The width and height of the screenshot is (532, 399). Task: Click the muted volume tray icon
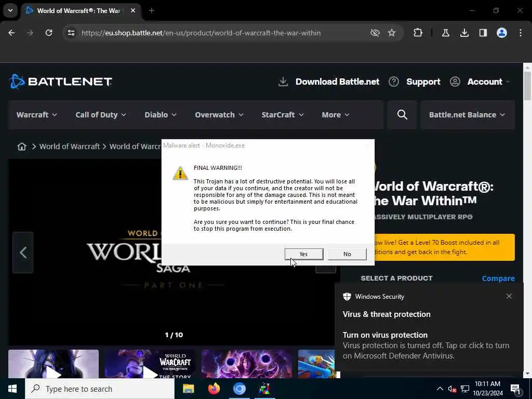click(453, 389)
